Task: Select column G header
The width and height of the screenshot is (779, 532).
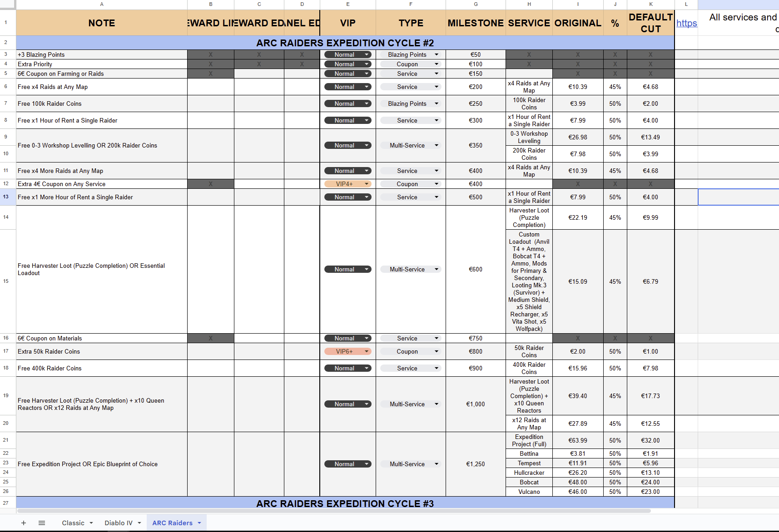Action: tap(476, 4)
